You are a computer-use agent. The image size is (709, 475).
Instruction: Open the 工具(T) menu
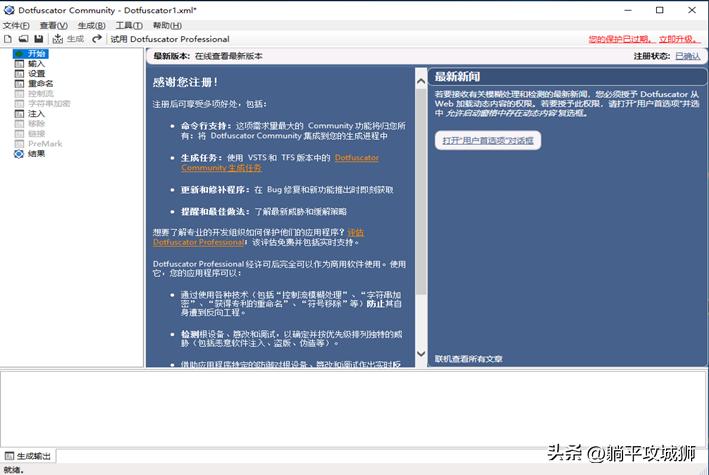(x=129, y=26)
